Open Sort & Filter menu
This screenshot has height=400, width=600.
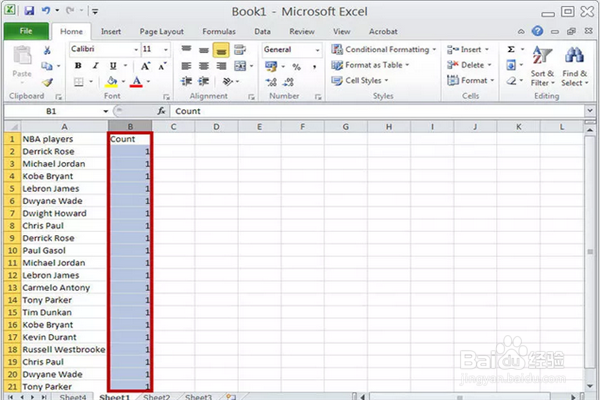click(x=542, y=66)
